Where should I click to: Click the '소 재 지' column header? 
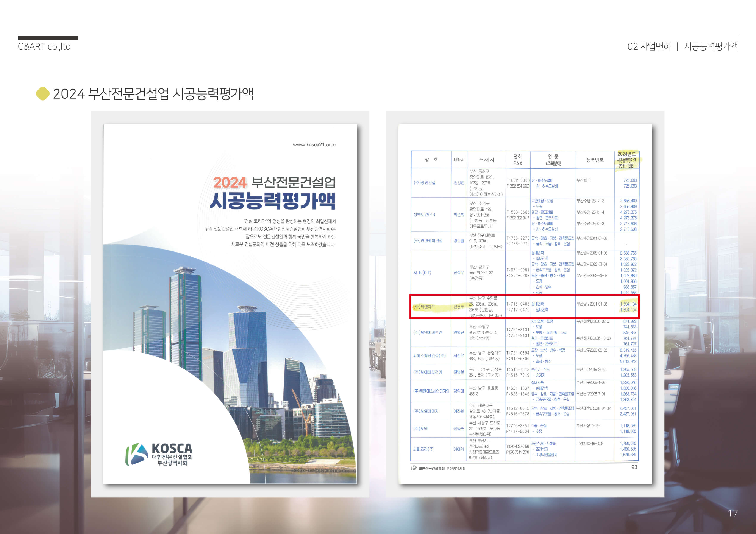486,160
